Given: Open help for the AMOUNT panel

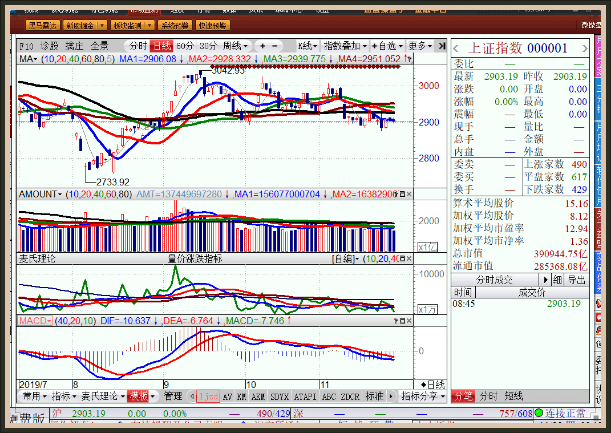Looking at the screenshot, I should [397, 194].
